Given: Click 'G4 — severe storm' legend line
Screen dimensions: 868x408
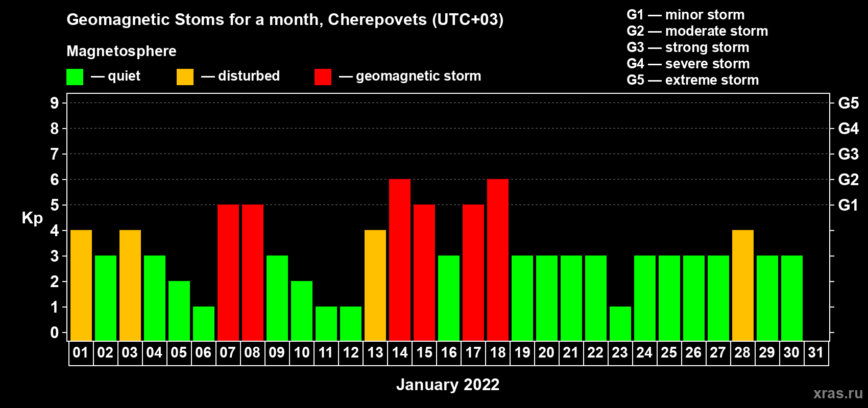Looking at the screenshot, I should click(688, 64).
